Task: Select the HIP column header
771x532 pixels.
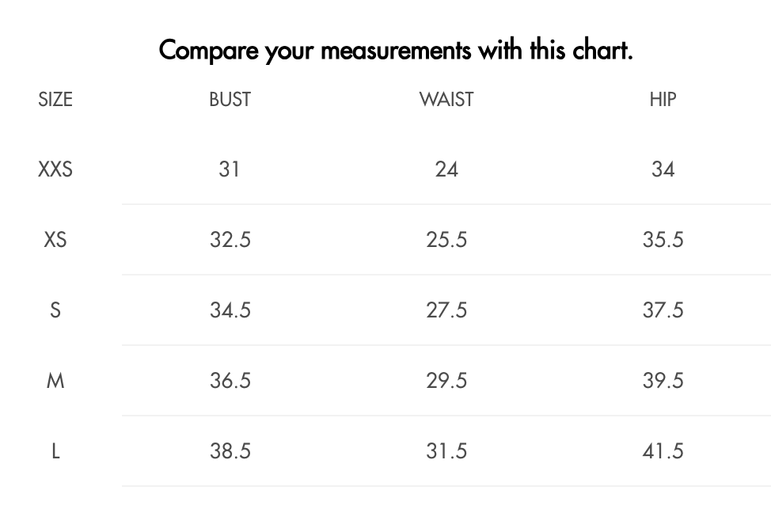Action: (663, 100)
